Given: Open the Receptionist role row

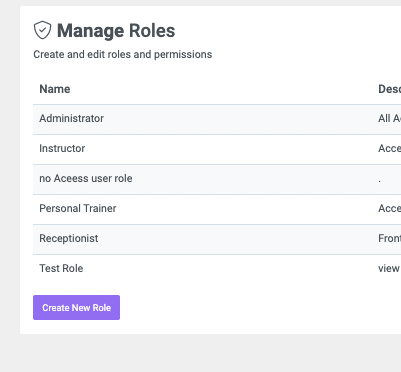Looking at the screenshot, I should (x=217, y=239).
